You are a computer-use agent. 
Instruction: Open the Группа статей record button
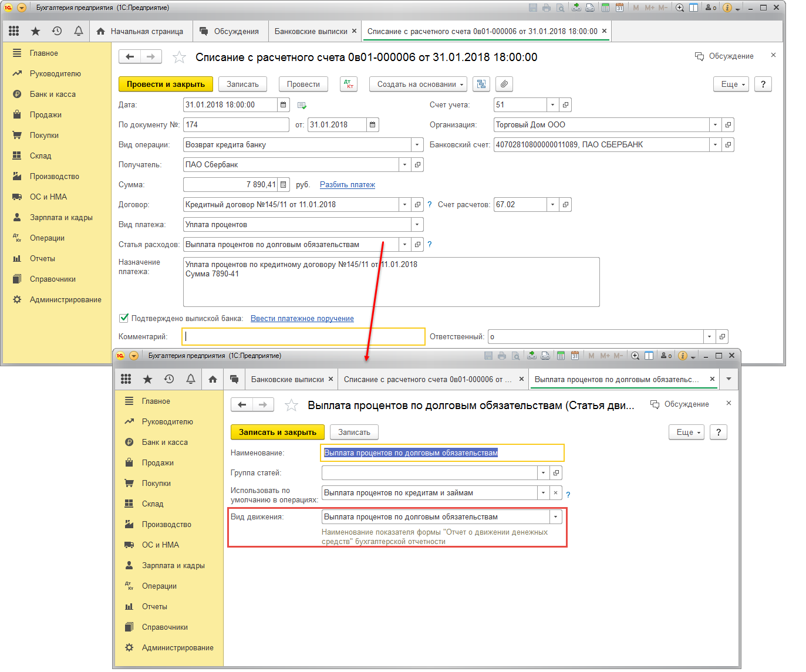pos(556,472)
